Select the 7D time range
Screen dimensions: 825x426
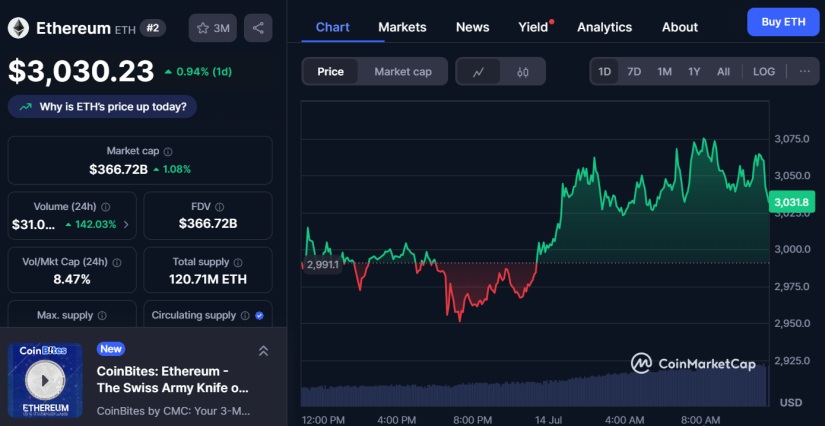pyautogui.click(x=634, y=72)
